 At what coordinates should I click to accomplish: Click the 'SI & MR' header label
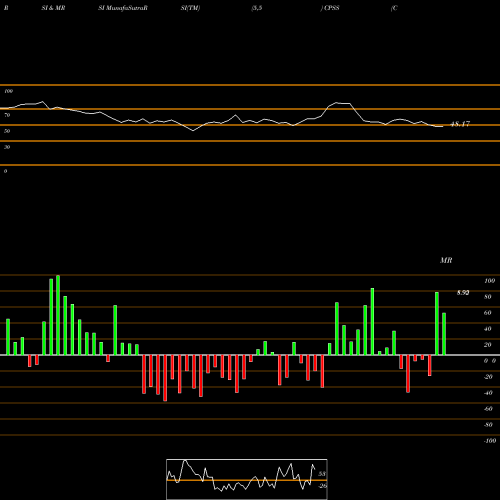pyautogui.click(x=53, y=8)
